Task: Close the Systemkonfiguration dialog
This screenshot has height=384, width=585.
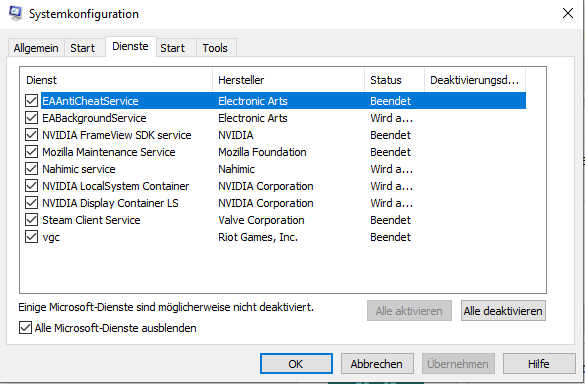Action: coord(567,13)
